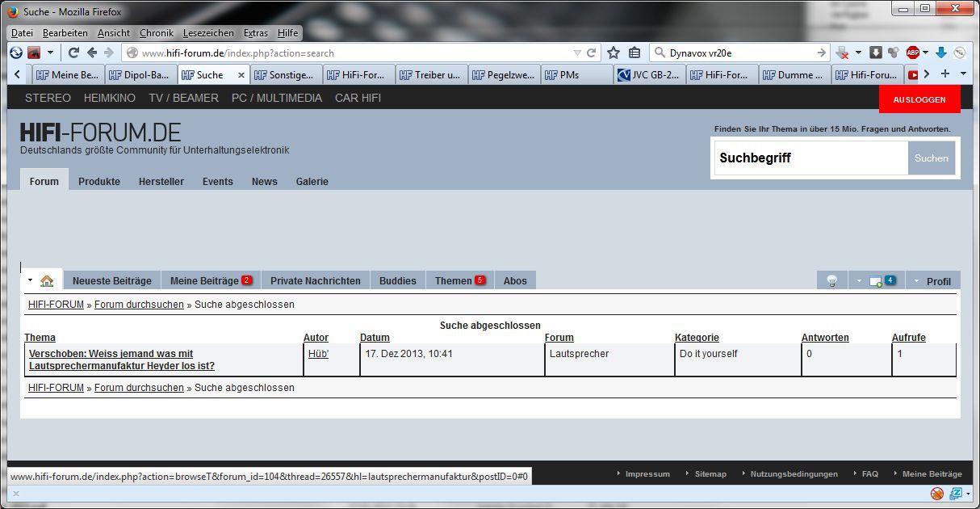Click the red image icon beside sync

point(34,53)
